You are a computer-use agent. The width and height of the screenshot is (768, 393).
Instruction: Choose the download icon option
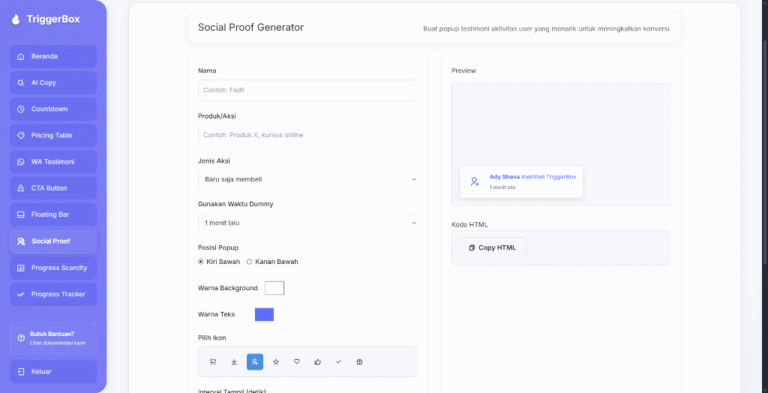tap(234, 362)
